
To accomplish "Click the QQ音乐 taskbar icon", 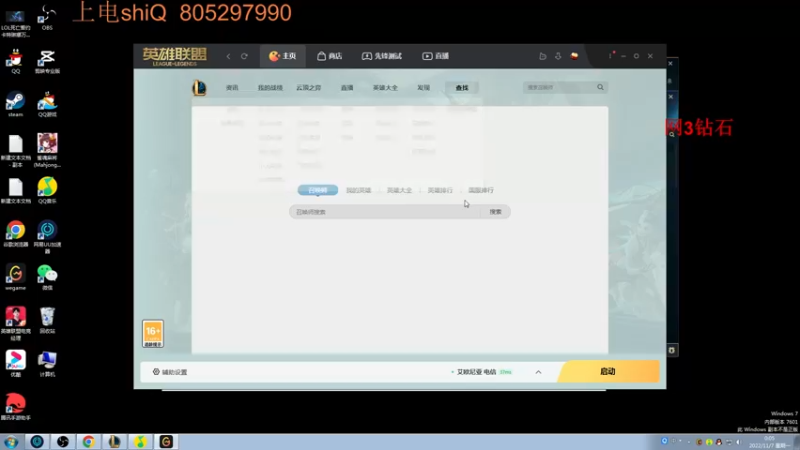I will pyautogui.click(x=140, y=441).
